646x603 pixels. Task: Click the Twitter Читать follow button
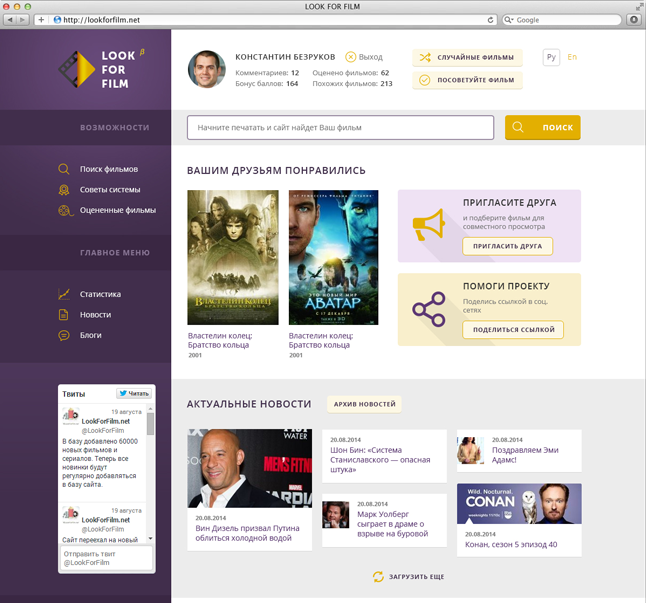click(134, 393)
